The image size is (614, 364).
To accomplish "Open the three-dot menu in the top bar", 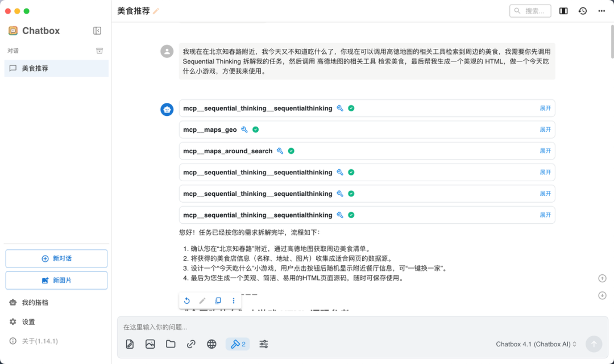I will (601, 10).
